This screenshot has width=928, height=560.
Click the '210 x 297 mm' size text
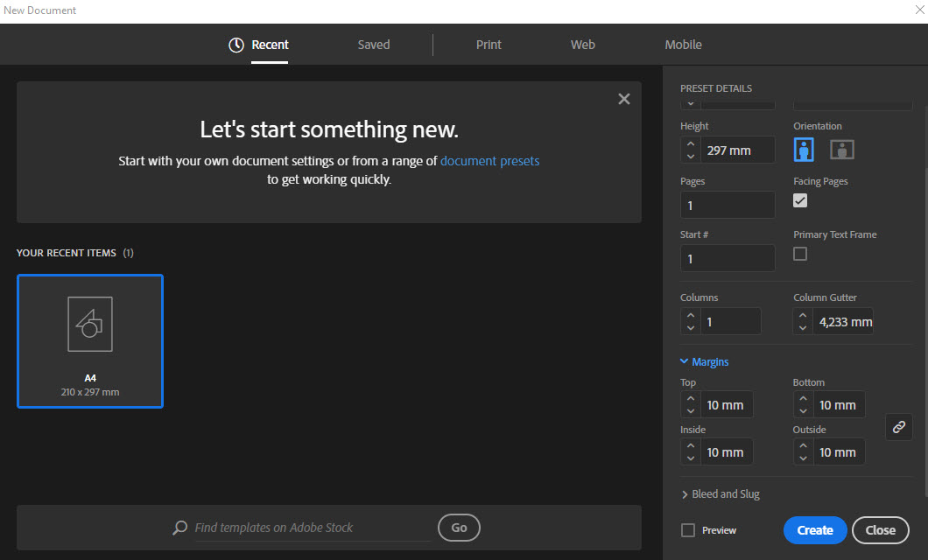(90, 392)
